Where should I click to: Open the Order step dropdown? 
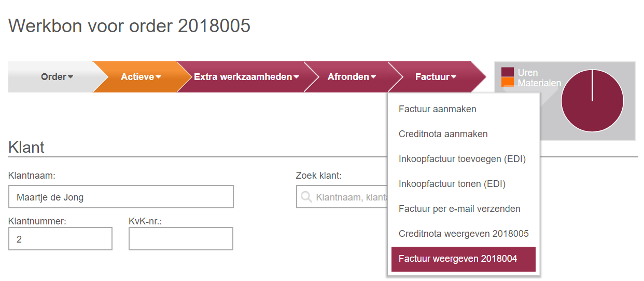[57, 77]
